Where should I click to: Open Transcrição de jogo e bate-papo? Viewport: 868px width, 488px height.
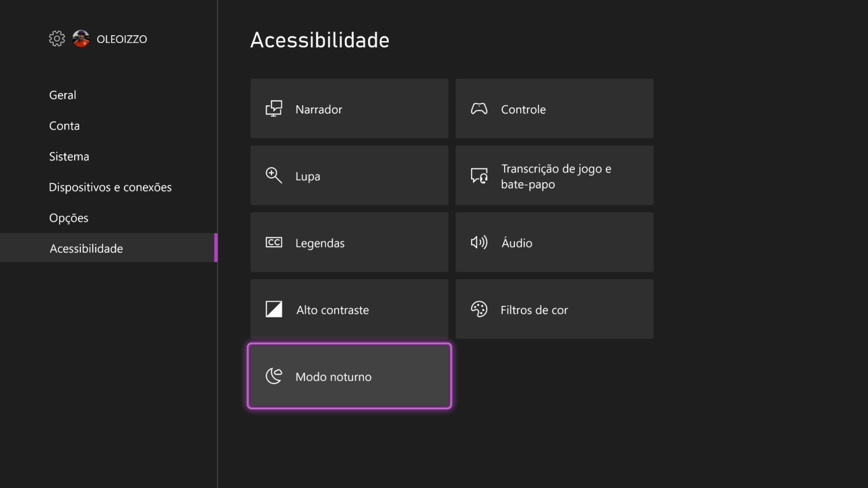click(x=554, y=175)
